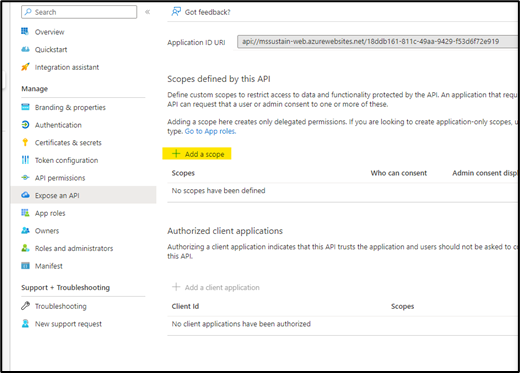Click Add a scope button
Image resolution: width=520 pixels, height=373 pixels.
197,154
